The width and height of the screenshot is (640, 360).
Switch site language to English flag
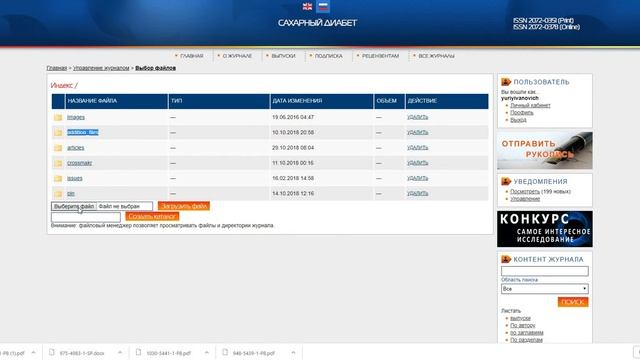(x=307, y=7)
